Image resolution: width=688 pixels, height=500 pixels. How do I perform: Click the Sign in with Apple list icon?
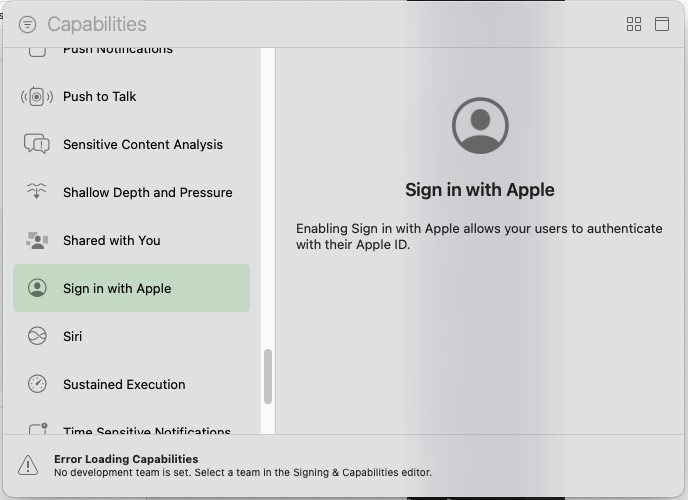pyautogui.click(x=37, y=288)
